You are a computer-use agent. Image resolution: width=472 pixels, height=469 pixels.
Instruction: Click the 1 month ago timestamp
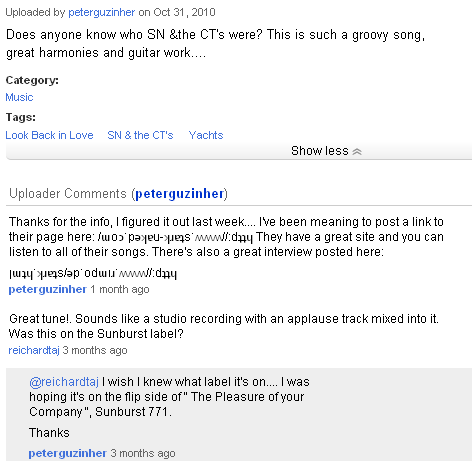coord(120,289)
